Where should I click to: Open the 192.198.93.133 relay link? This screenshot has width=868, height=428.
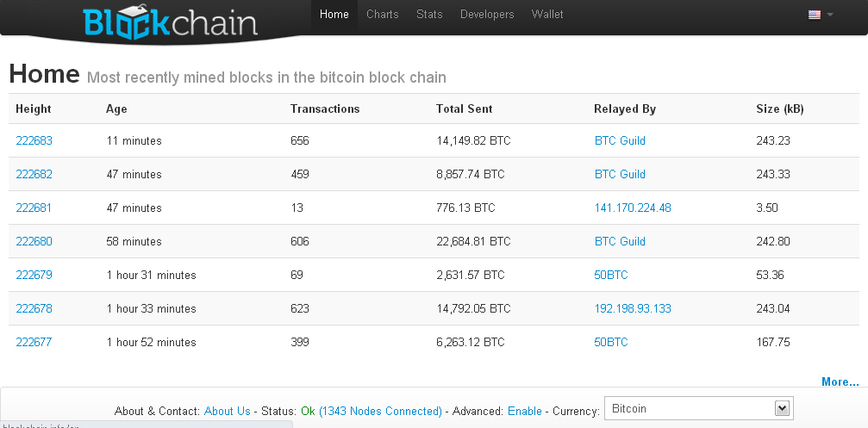point(632,309)
